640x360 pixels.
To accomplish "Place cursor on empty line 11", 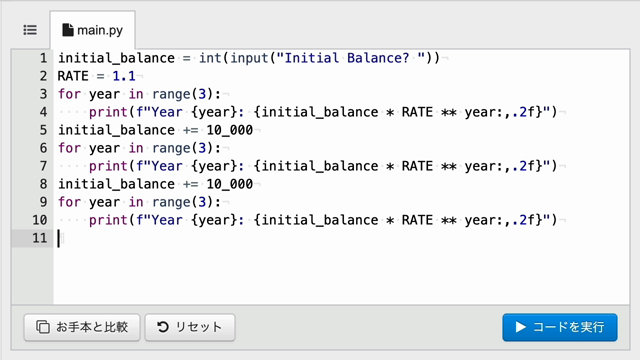I will (x=341, y=238).
